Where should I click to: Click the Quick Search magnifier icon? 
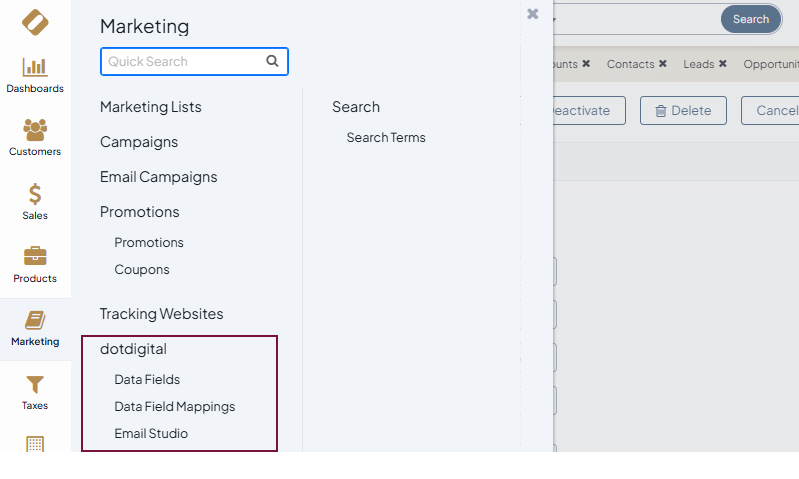click(272, 61)
